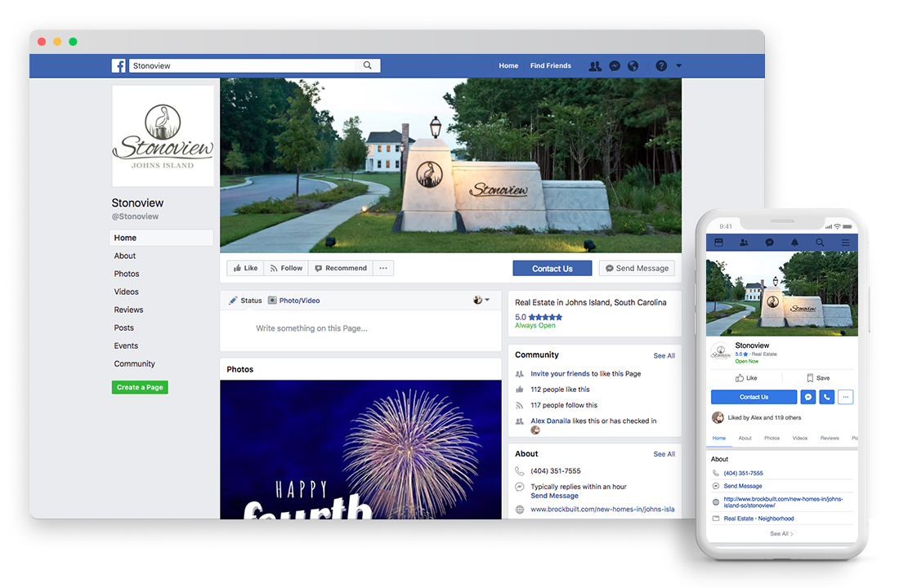Open Community in page sidebar
Screen dimensions: 899x588
pos(134,363)
